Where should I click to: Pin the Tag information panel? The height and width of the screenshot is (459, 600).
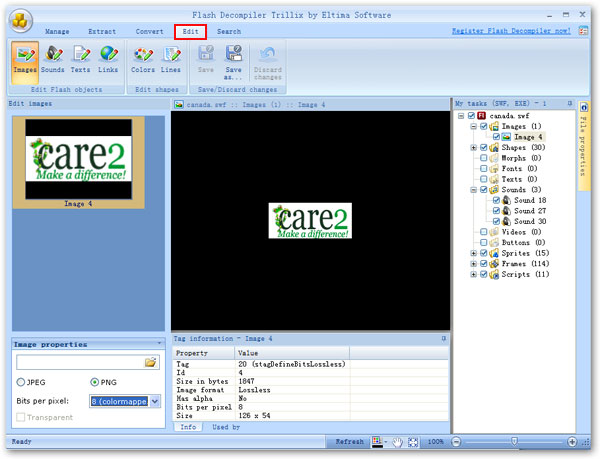(444, 339)
